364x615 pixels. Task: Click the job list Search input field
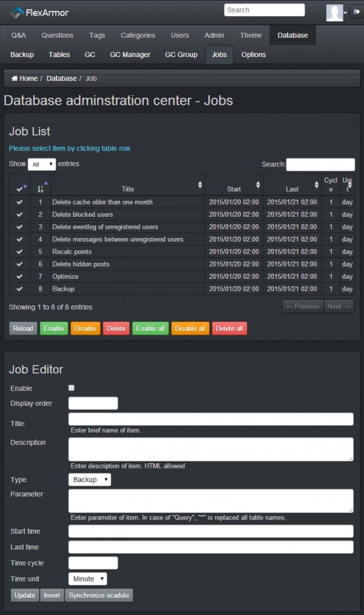[320, 165]
